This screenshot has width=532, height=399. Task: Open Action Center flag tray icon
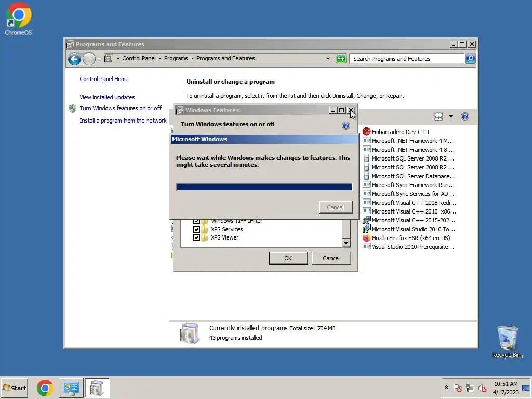[x=457, y=388]
